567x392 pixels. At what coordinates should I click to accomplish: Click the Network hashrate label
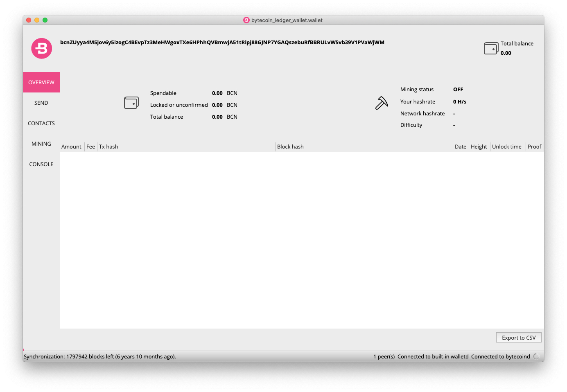click(422, 113)
